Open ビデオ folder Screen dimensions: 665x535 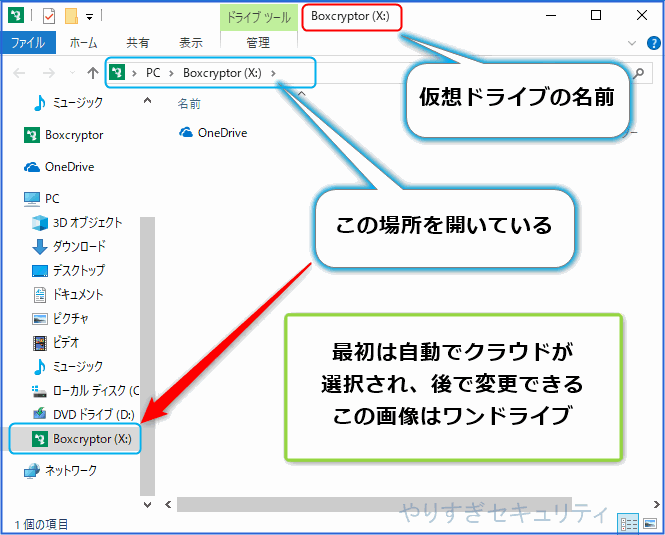(x=66, y=342)
